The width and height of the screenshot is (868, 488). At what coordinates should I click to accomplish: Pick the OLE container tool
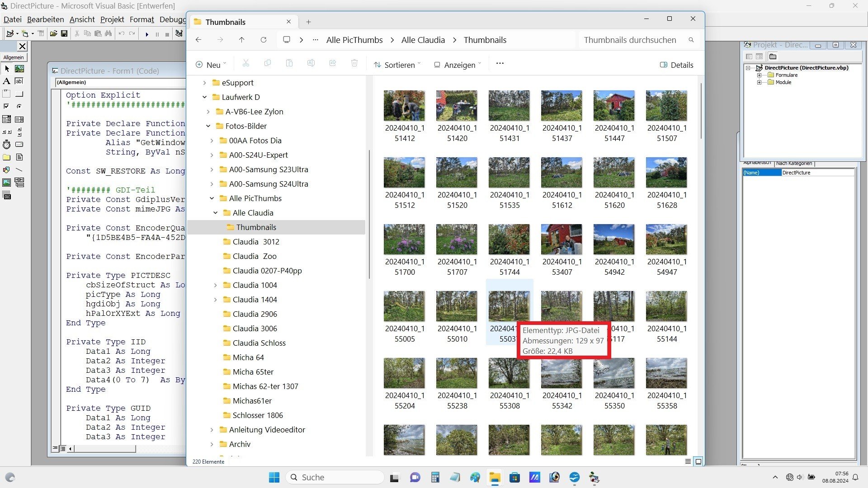point(6,195)
